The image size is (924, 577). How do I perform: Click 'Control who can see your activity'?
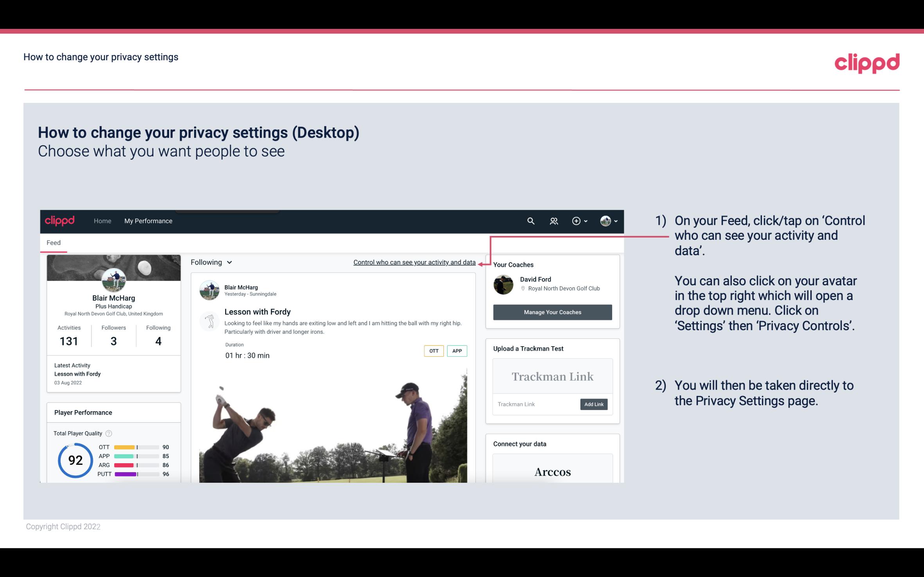(414, 262)
